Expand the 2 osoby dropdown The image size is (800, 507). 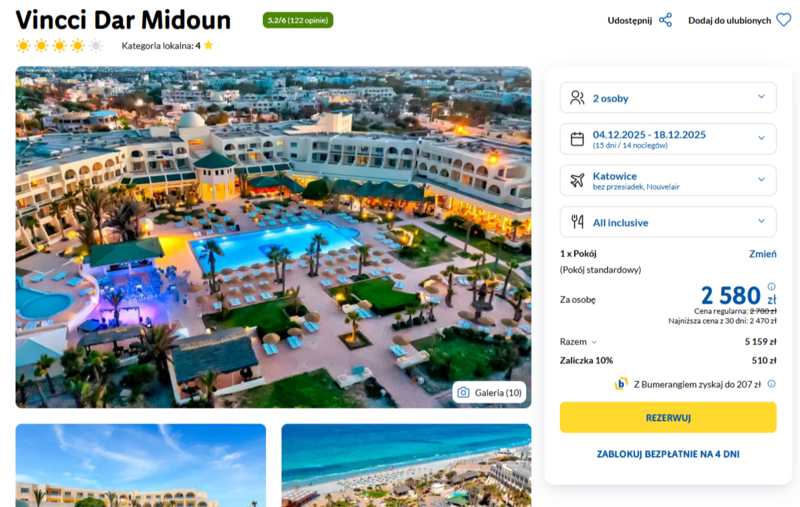(x=668, y=97)
